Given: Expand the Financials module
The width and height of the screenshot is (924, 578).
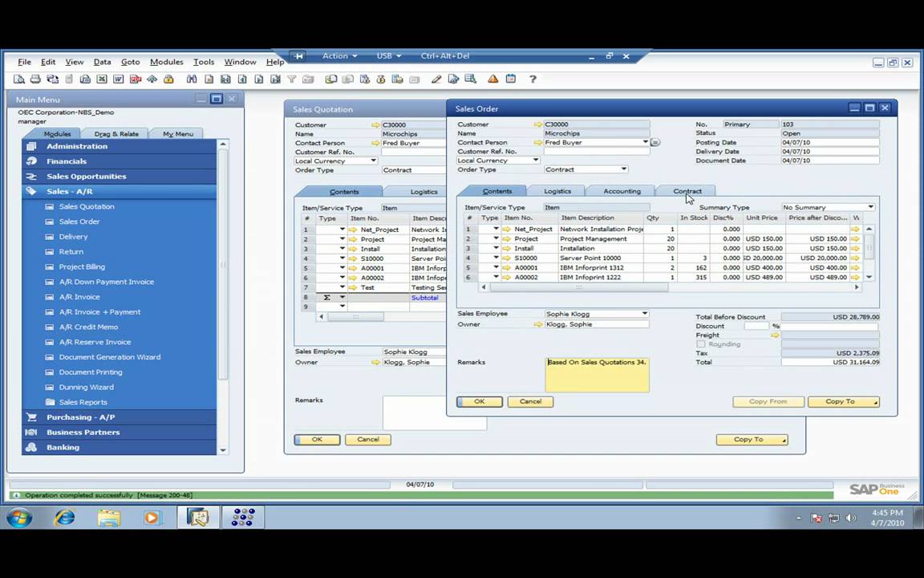Looking at the screenshot, I should pos(119,161).
